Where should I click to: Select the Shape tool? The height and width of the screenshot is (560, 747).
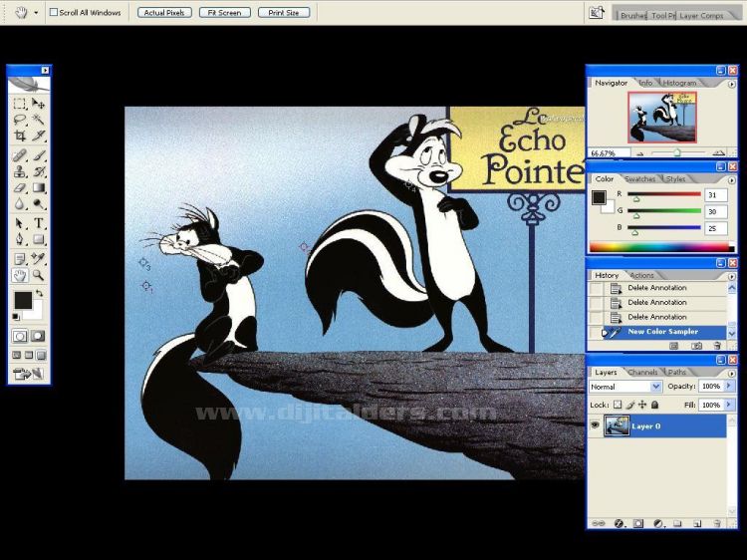[38, 239]
